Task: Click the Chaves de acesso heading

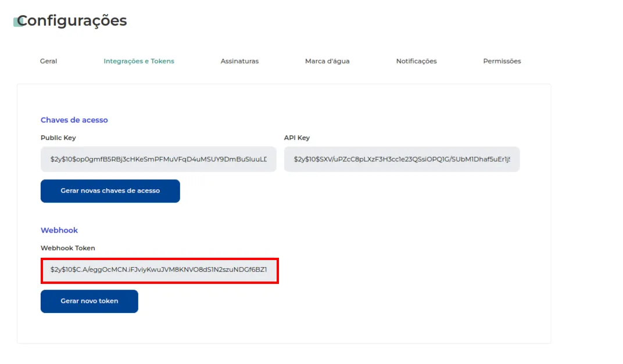Action: point(74,120)
